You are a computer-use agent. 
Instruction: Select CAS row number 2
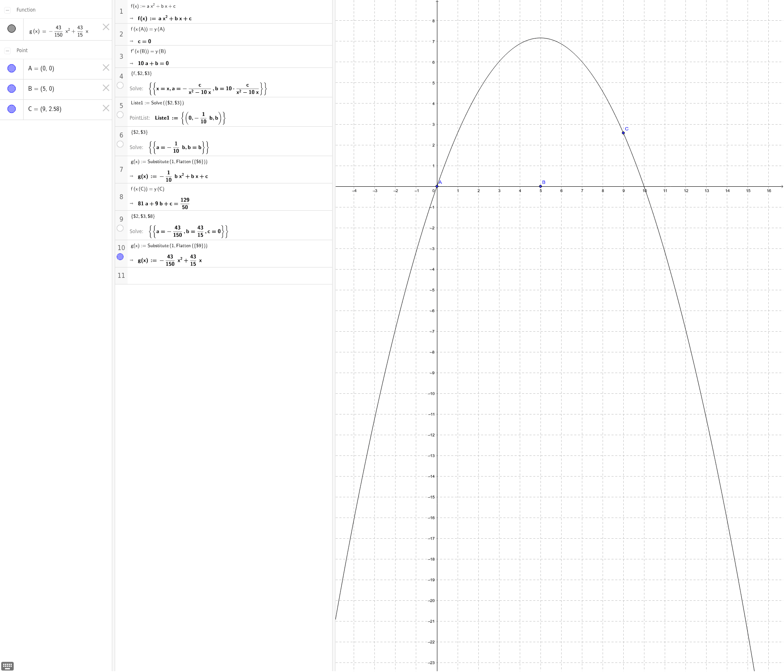coord(121,34)
